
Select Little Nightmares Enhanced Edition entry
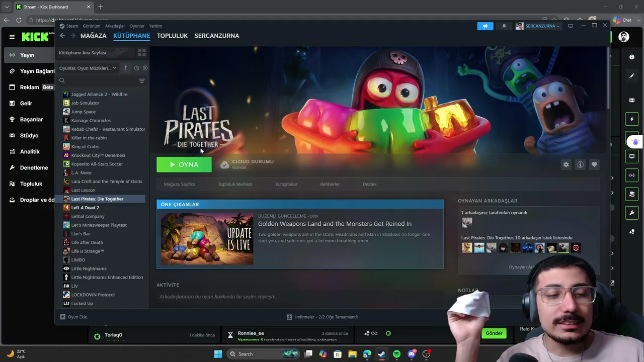[x=107, y=278]
